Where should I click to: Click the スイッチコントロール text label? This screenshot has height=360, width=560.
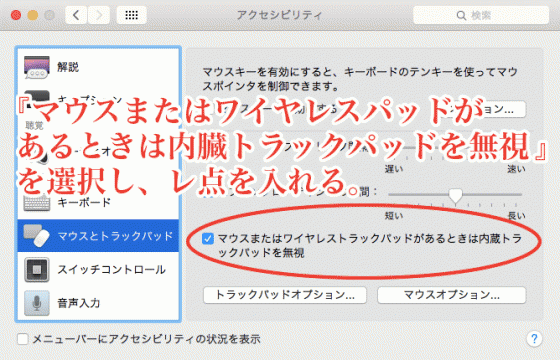click(112, 270)
